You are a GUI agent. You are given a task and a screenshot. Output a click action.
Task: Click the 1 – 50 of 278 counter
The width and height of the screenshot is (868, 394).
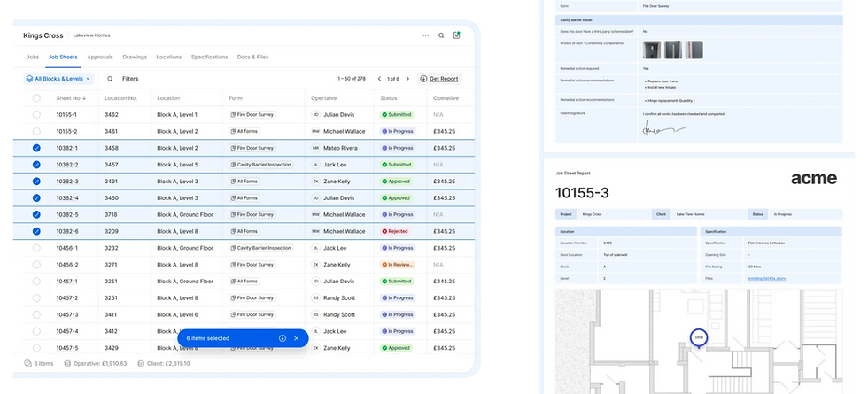(x=352, y=79)
